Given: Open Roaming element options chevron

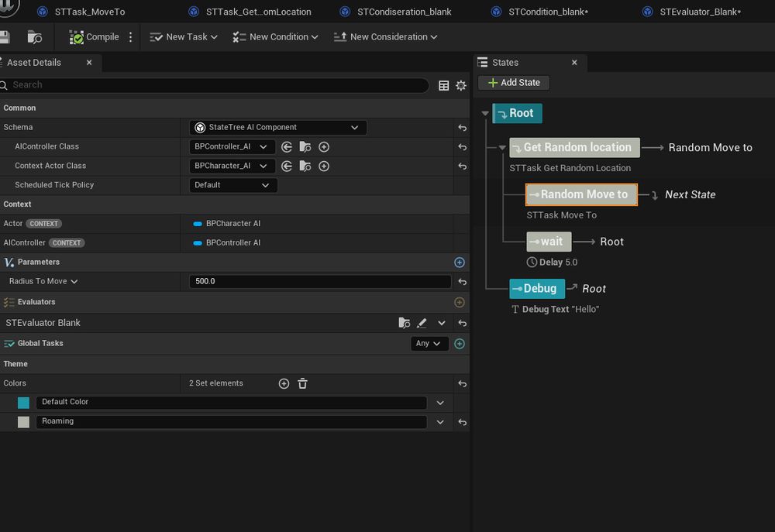Looking at the screenshot, I should tap(440, 422).
